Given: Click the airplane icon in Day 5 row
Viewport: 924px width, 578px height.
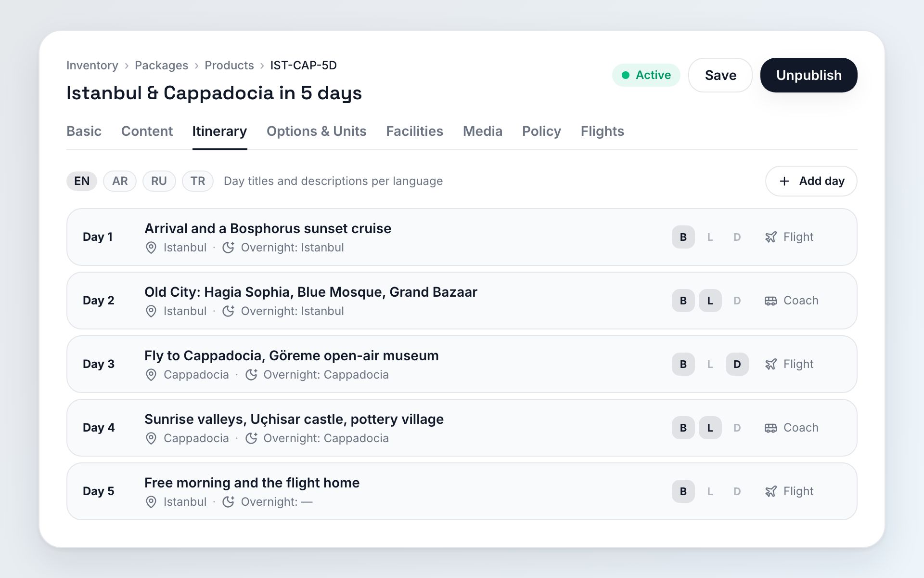Looking at the screenshot, I should 771,491.
